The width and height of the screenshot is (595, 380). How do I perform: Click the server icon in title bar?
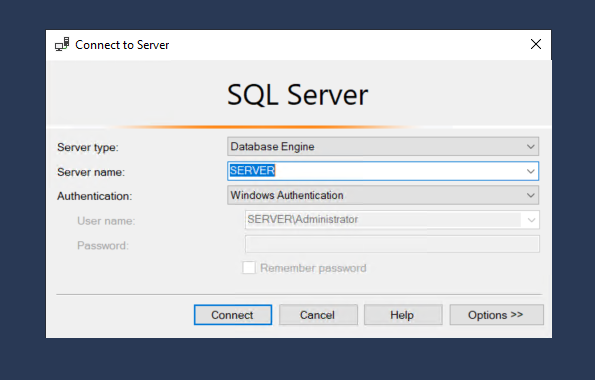(62, 44)
